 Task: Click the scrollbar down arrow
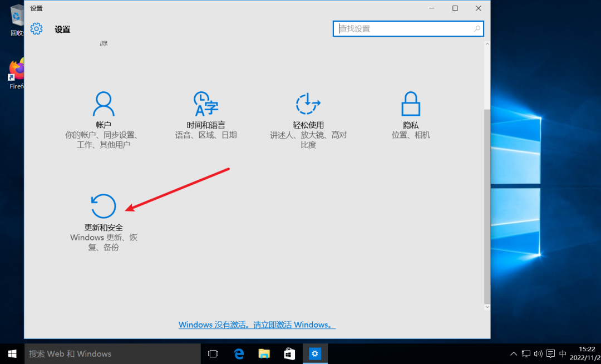pyautogui.click(x=487, y=307)
